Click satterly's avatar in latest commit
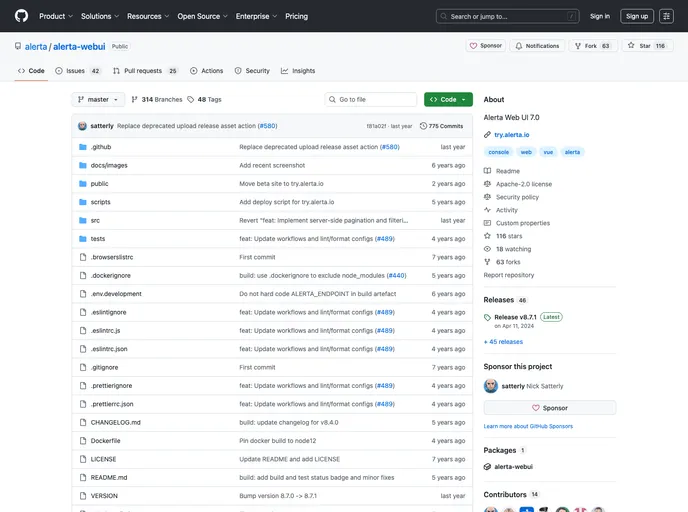The image size is (688, 512). 82,126
